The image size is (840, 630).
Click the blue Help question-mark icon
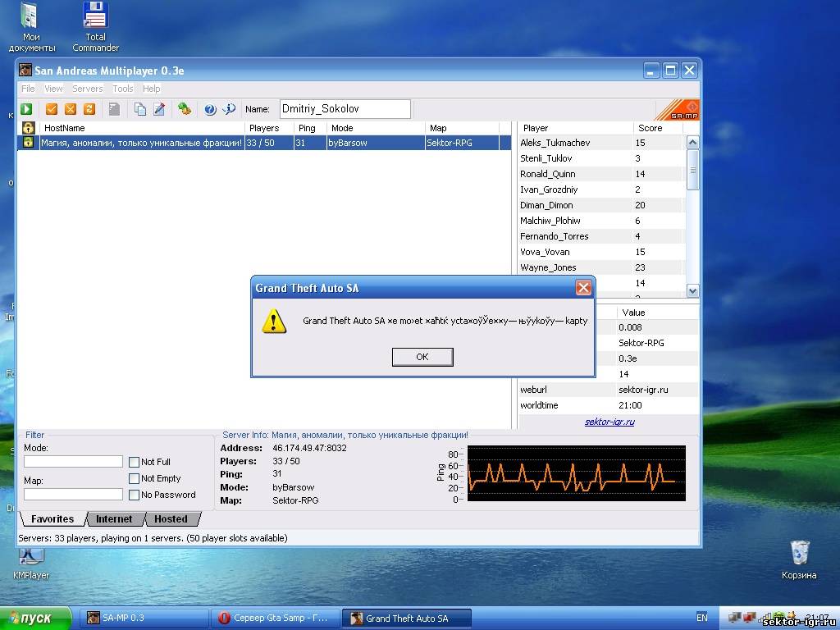(x=210, y=110)
